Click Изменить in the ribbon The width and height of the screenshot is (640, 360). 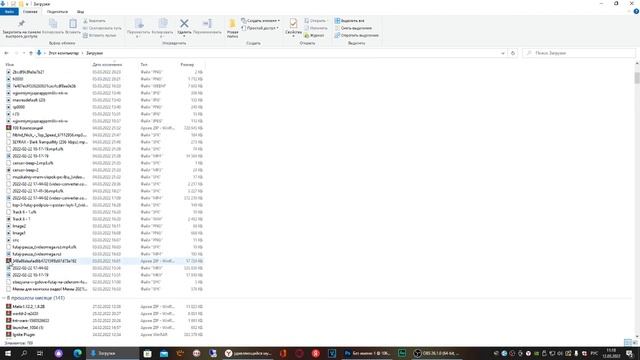coord(316,28)
